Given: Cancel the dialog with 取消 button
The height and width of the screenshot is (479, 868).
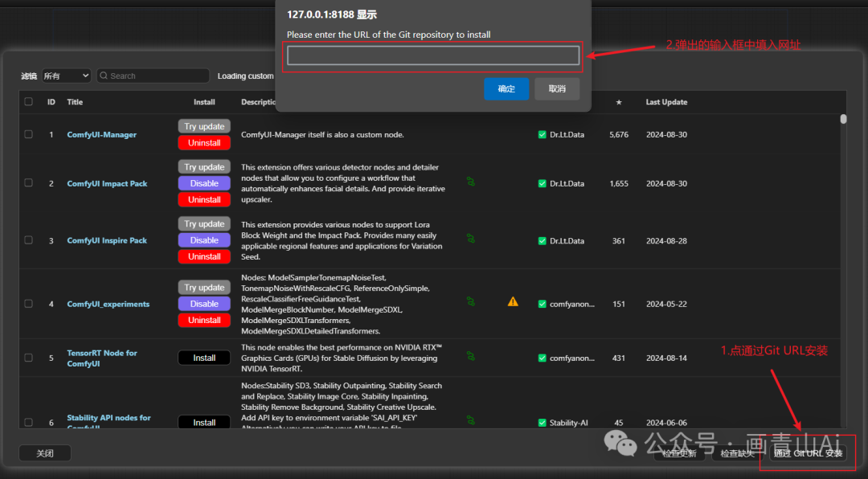Looking at the screenshot, I should 557,88.
